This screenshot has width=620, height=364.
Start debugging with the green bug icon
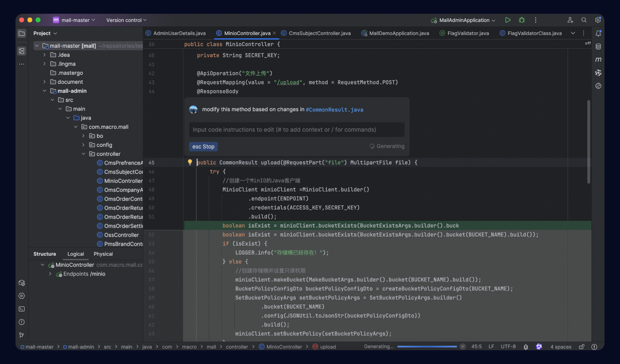pos(522,20)
